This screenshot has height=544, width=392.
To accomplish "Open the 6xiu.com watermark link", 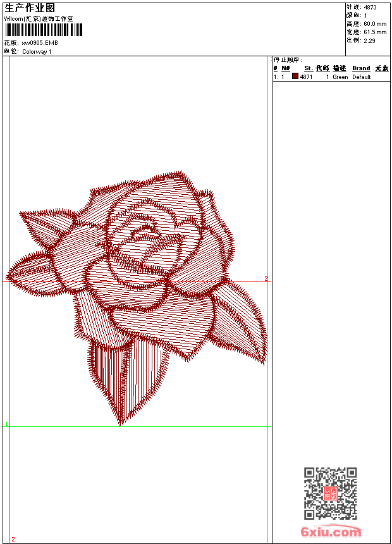I will [331, 533].
